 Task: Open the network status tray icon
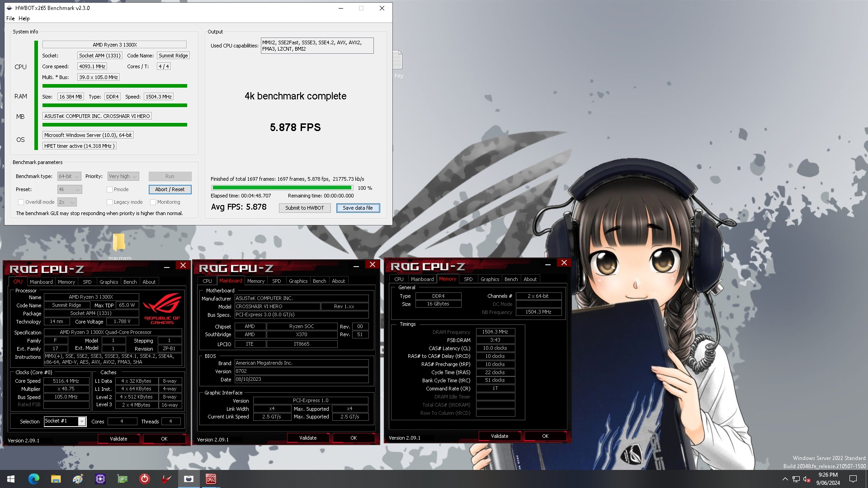pyautogui.click(x=796, y=479)
